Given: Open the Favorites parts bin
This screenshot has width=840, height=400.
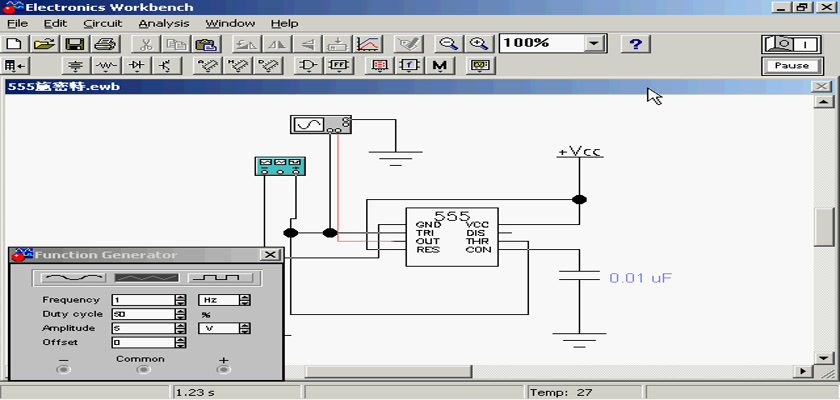Looking at the screenshot, I should (x=16, y=66).
